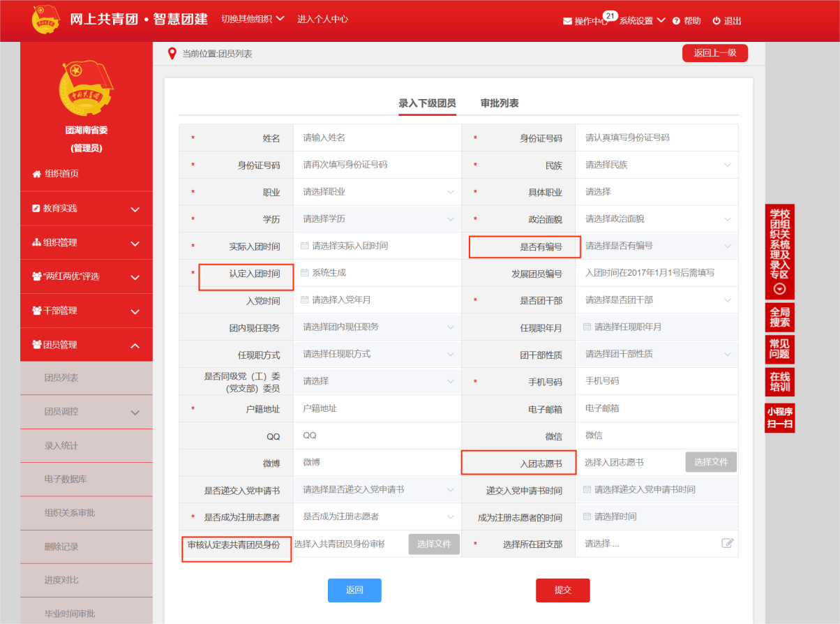Open 在线培训 on right panel
Screen dimensions: 840x624
(x=780, y=381)
